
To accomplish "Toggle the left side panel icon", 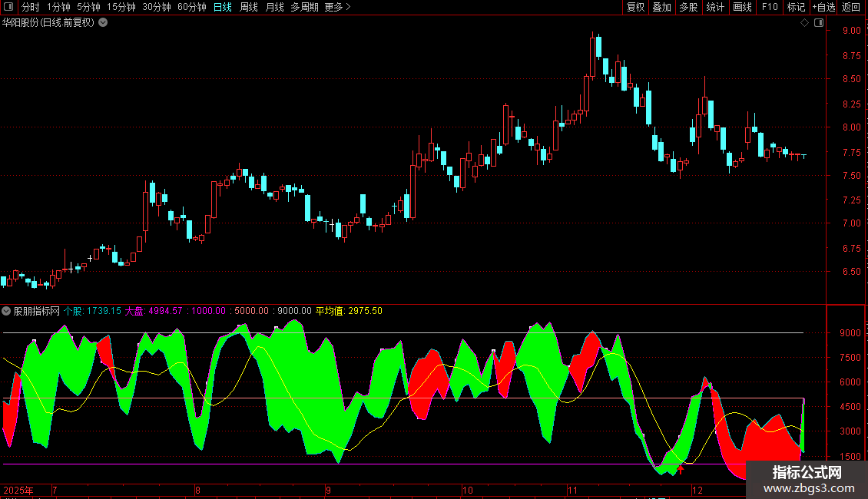I will 8,7.
